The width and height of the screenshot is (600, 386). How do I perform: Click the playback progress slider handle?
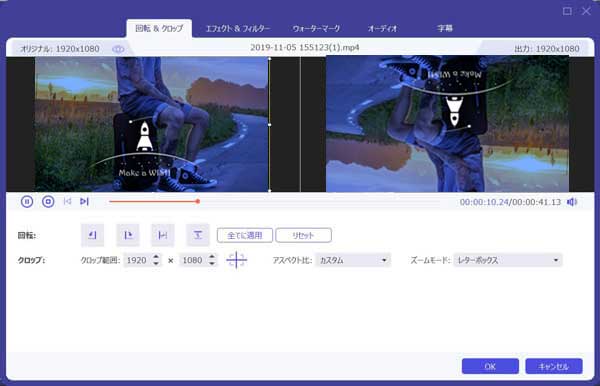(x=198, y=201)
